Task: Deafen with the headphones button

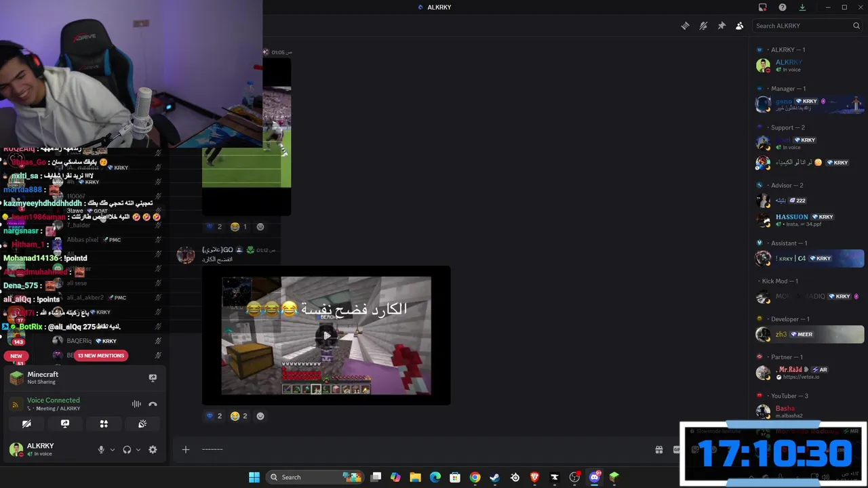Action: [x=127, y=449]
